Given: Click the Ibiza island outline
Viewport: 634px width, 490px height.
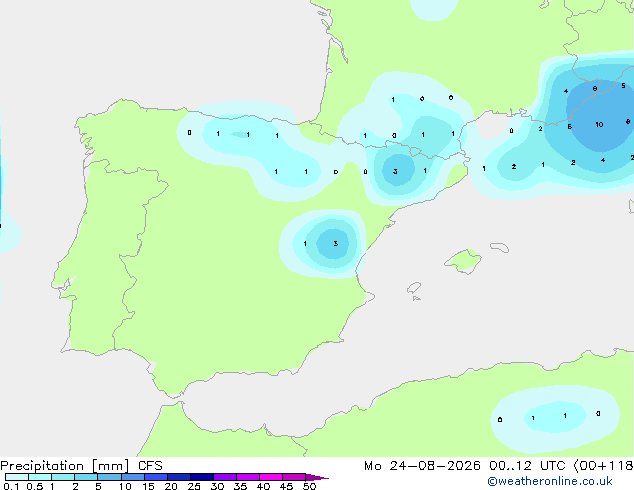Looking at the screenshot, I should coord(414,288).
